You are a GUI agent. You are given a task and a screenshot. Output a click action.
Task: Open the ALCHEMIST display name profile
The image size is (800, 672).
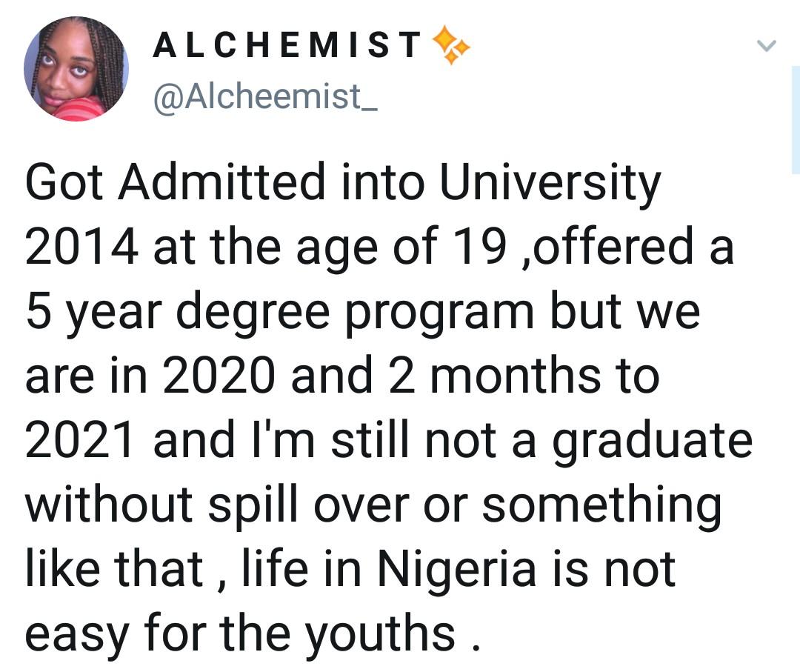pyautogui.click(x=287, y=45)
